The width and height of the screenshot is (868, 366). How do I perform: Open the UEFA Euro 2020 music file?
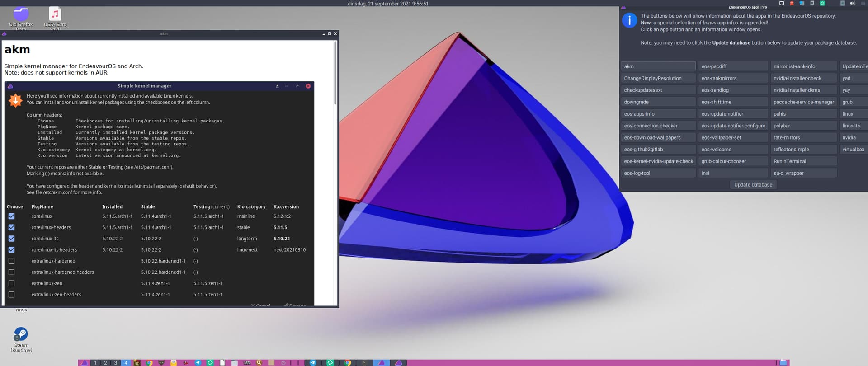(55, 18)
